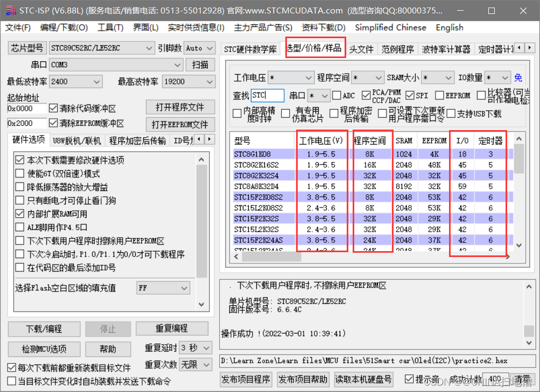
Task: Expand the 引脚数 Auto dropdown
Action: point(209,48)
